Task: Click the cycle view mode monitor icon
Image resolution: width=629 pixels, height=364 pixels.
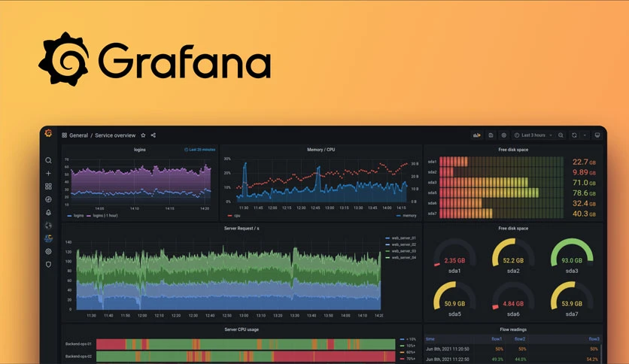Action: click(x=597, y=135)
